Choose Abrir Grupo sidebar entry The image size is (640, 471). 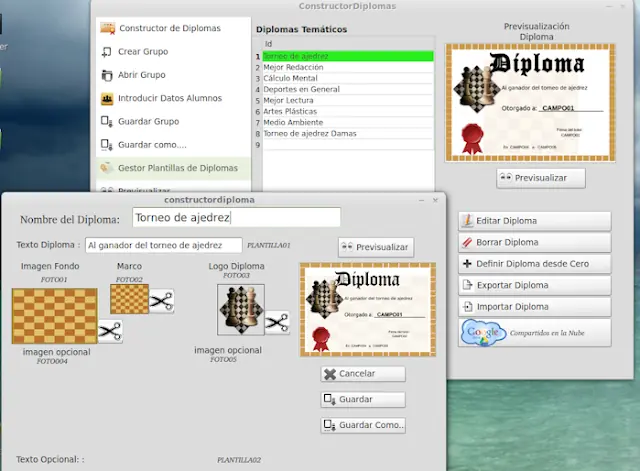173,75
